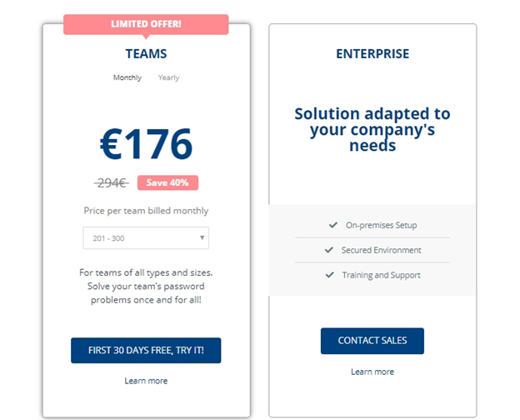Click the Contact Sales button

[372, 341]
